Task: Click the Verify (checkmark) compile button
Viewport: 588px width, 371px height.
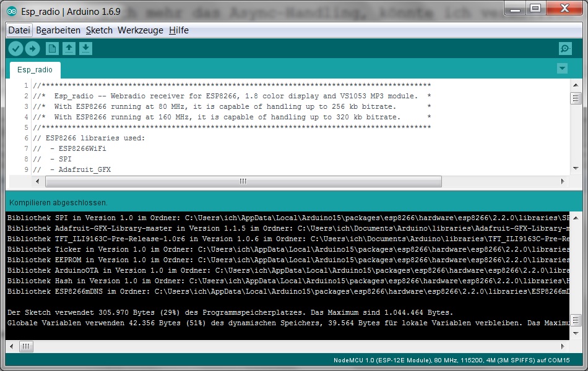Action: (x=15, y=49)
